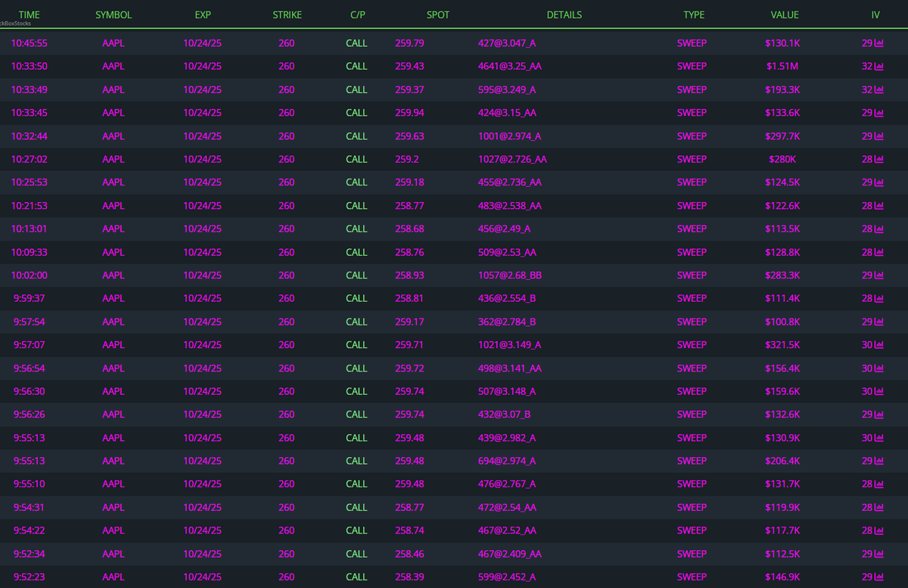908x588 pixels.
Task: Open IV chart icon for the 9:54:31 row
Action: (879, 508)
